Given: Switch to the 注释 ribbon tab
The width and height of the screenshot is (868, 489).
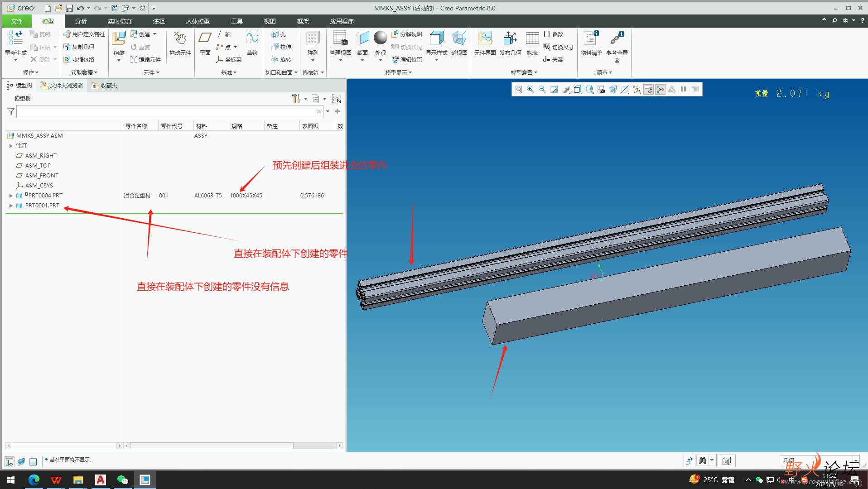Looking at the screenshot, I should (159, 21).
